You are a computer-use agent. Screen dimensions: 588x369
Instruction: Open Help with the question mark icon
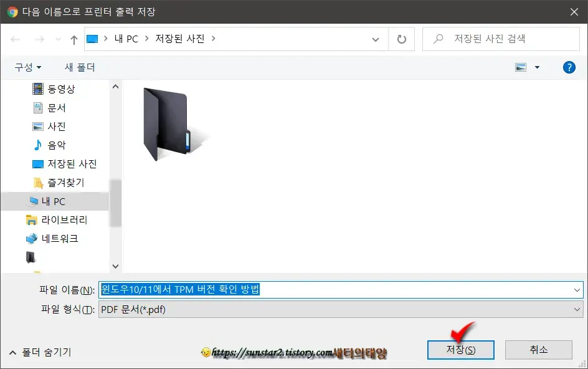(569, 67)
